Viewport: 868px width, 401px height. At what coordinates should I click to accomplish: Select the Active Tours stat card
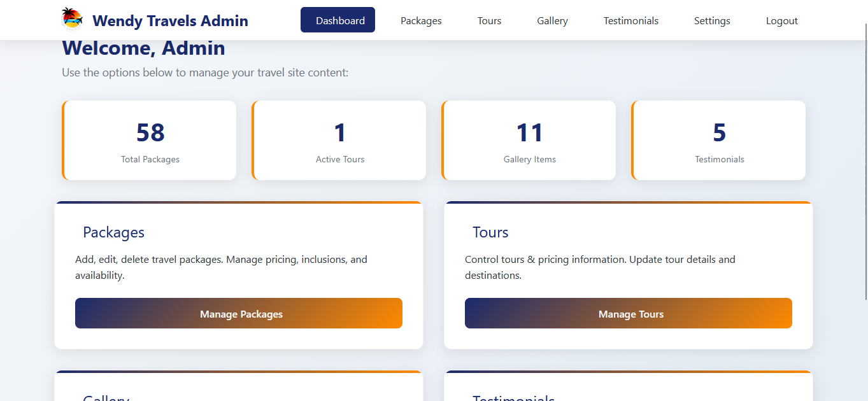click(339, 140)
